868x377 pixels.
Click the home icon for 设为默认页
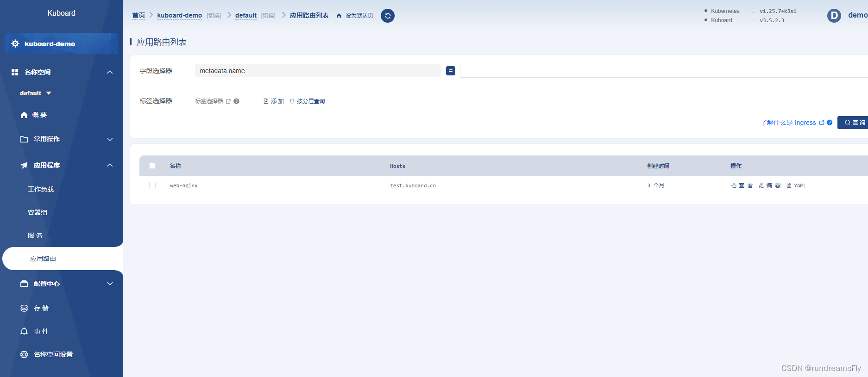tap(339, 16)
